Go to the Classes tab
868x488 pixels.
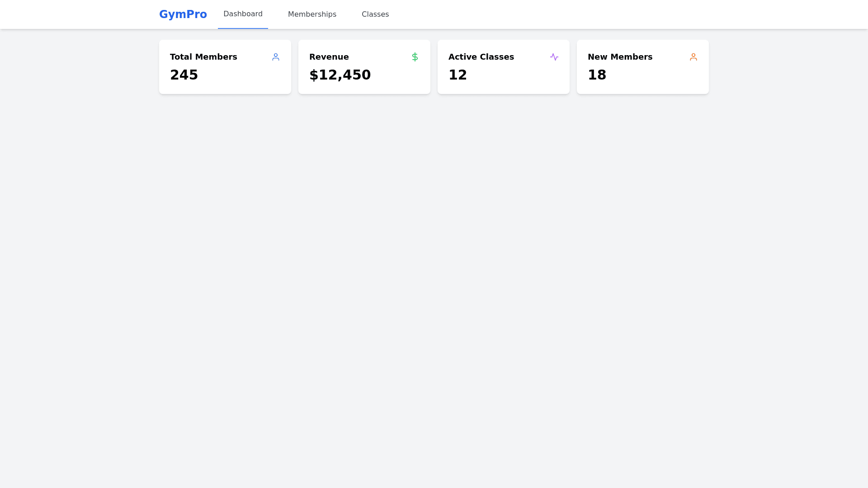tap(375, 14)
